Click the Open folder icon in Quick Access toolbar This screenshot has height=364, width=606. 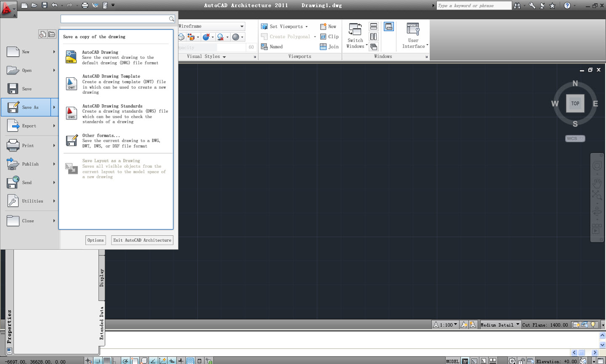pyautogui.click(x=35, y=5)
